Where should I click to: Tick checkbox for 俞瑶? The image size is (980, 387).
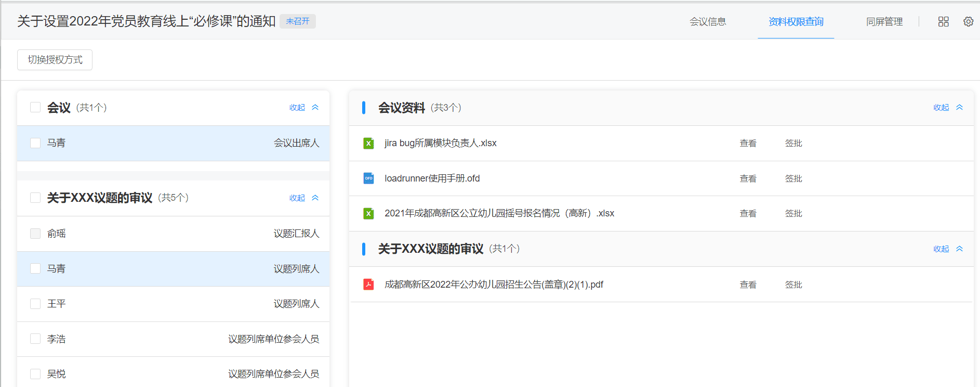tap(35, 234)
